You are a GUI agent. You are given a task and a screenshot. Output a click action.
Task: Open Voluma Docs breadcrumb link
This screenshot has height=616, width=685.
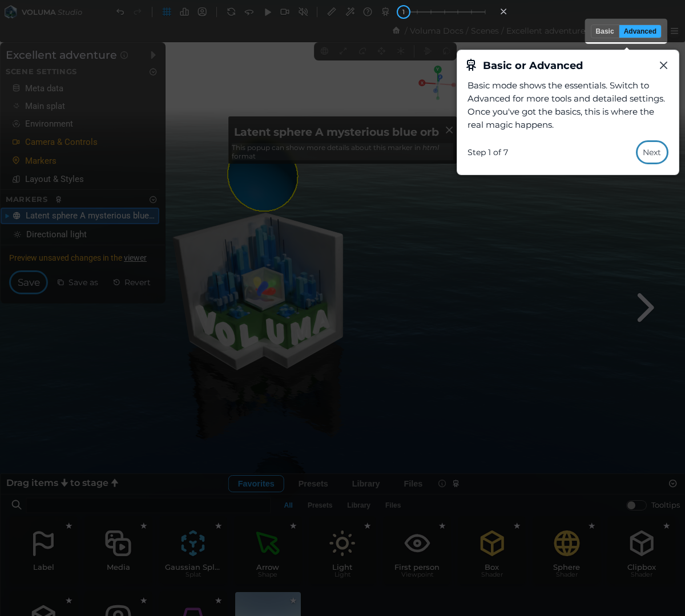[437, 31]
